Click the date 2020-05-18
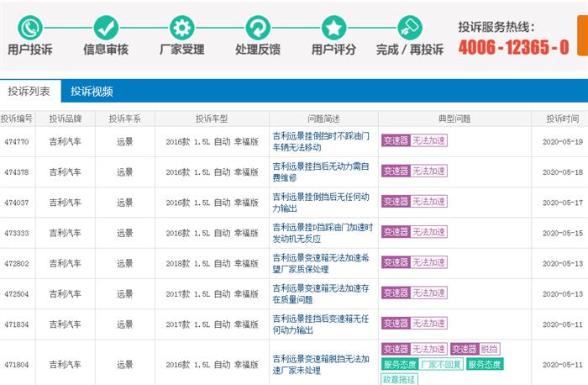 (563, 172)
